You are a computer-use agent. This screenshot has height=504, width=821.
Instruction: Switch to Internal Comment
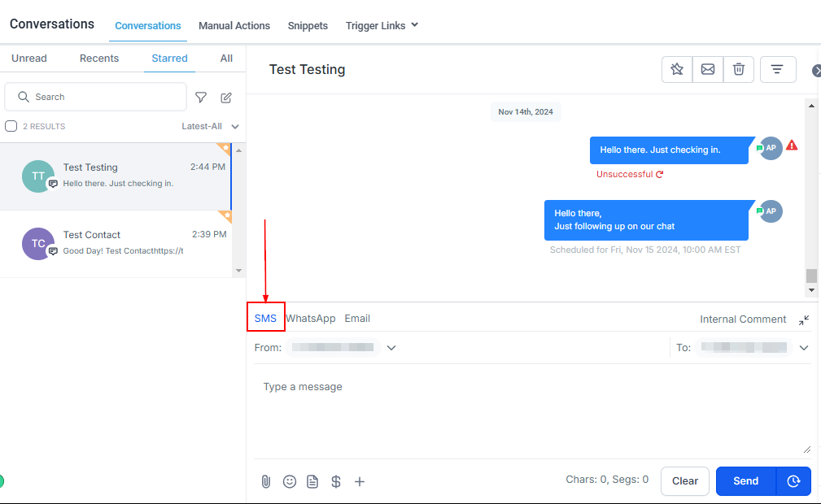[743, 319]
